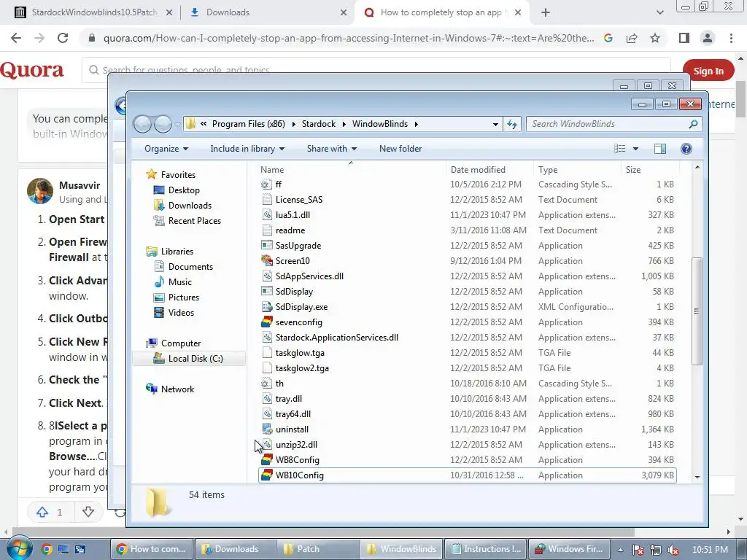
Task: Click the volume tray icon
Action: pos(673,550)
